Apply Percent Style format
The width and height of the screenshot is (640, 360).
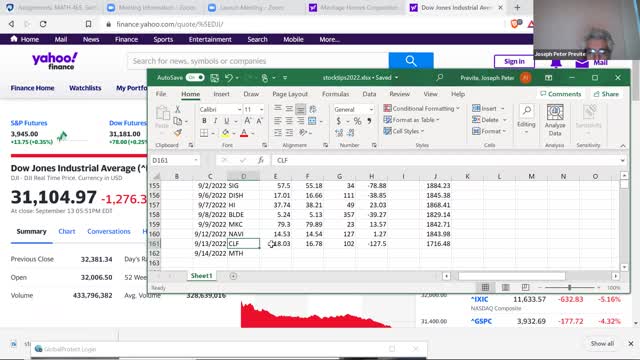357,121
